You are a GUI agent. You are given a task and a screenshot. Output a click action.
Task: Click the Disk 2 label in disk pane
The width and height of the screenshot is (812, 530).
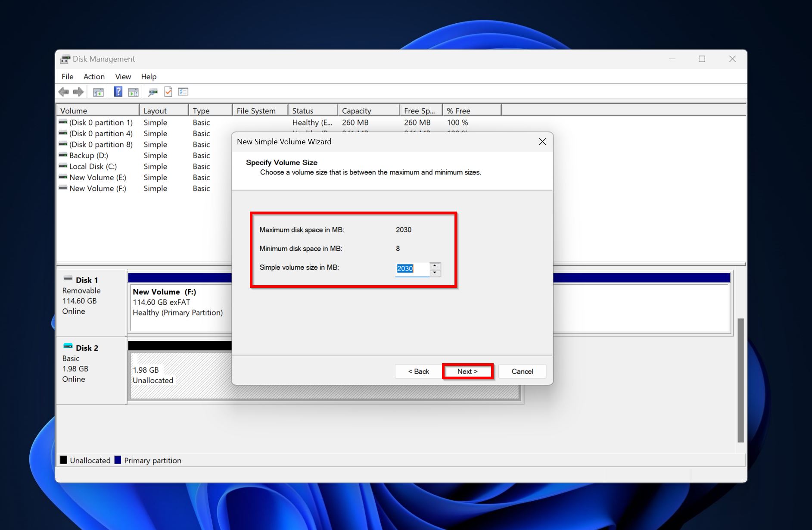(x=87, y=348)
